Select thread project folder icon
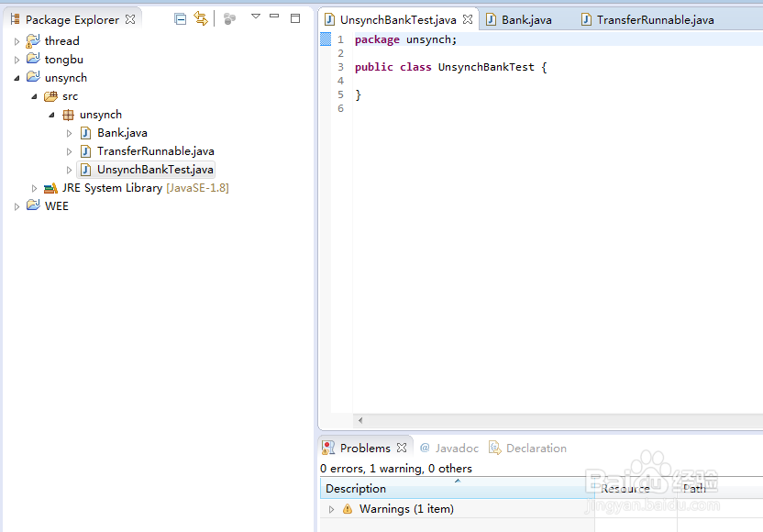This screenshot has width=763, height=532. click(x=33, y=41)
